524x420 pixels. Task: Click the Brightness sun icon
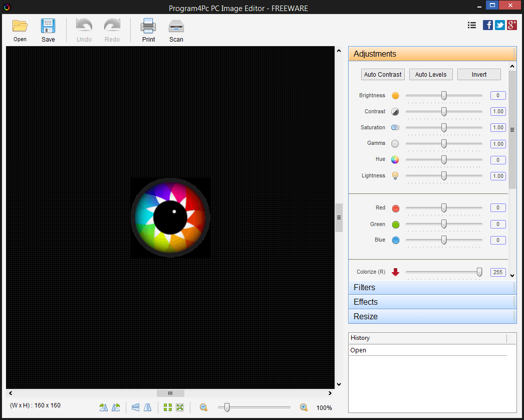[x=395, y=96]
